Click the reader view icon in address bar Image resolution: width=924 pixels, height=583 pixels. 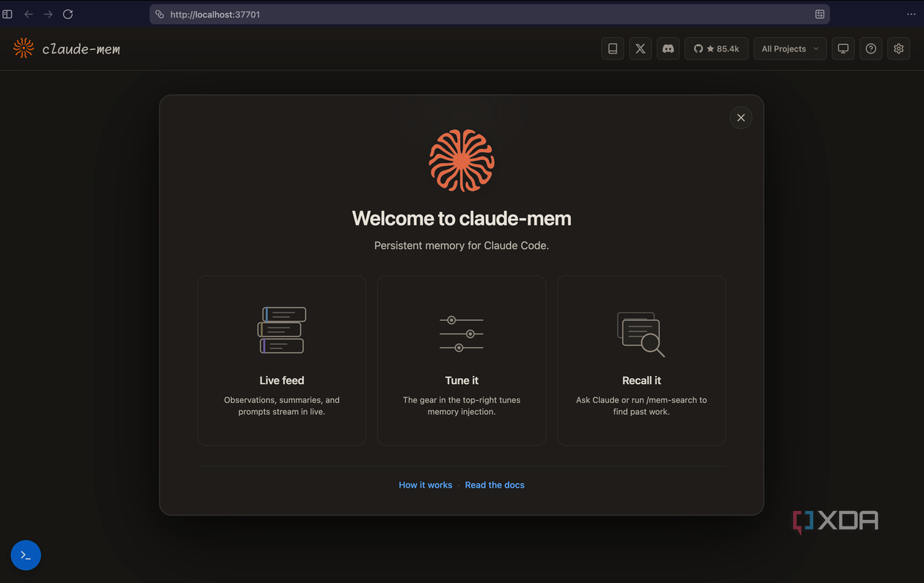820,14
